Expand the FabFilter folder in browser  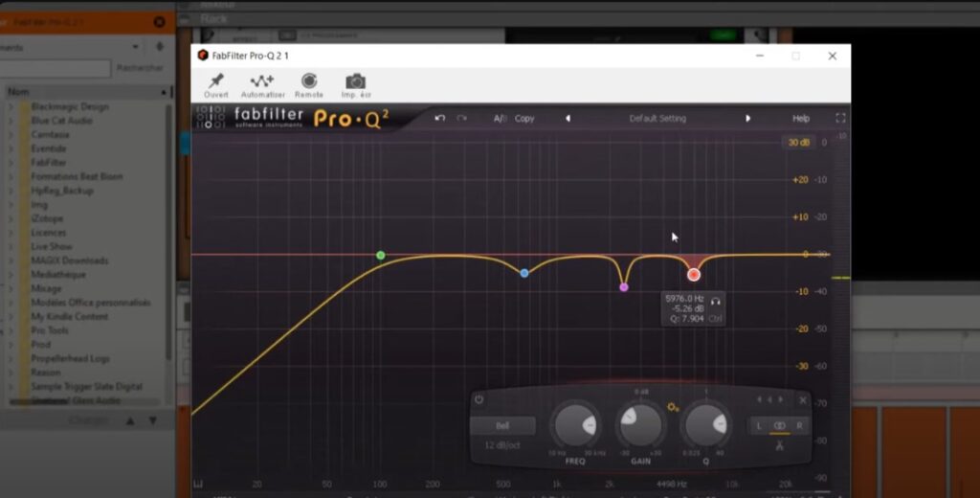(x=11, y=163)
